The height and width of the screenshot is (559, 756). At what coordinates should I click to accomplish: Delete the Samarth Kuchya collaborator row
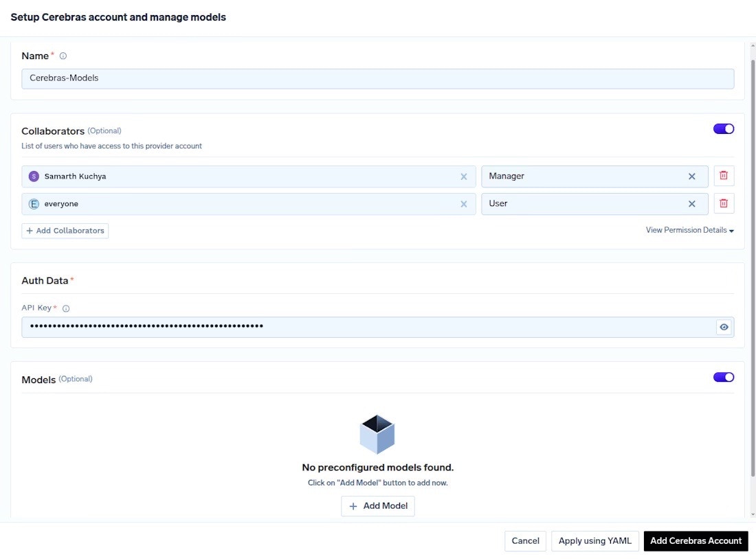pyautogui.click(x=724, y=176)
